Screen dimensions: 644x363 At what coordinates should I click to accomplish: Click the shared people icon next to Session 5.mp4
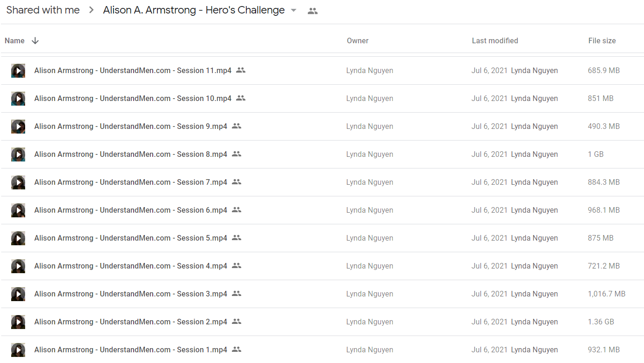click(237, 238)
